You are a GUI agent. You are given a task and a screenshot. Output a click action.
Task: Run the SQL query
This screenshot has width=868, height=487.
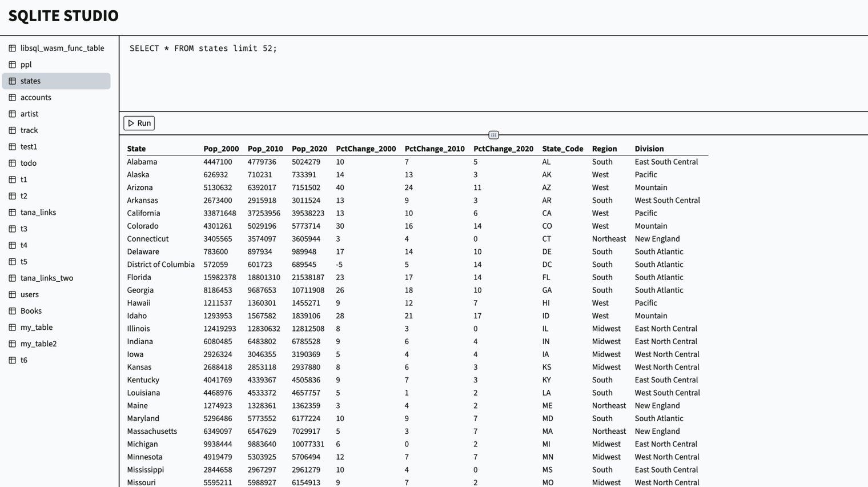tap(139, 123)
